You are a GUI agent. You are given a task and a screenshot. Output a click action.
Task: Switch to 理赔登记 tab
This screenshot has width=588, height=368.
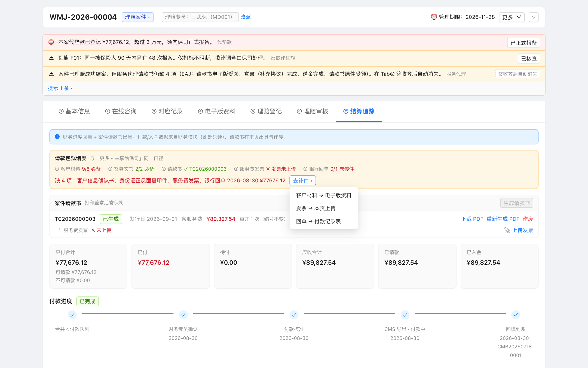tap(266, 111)
